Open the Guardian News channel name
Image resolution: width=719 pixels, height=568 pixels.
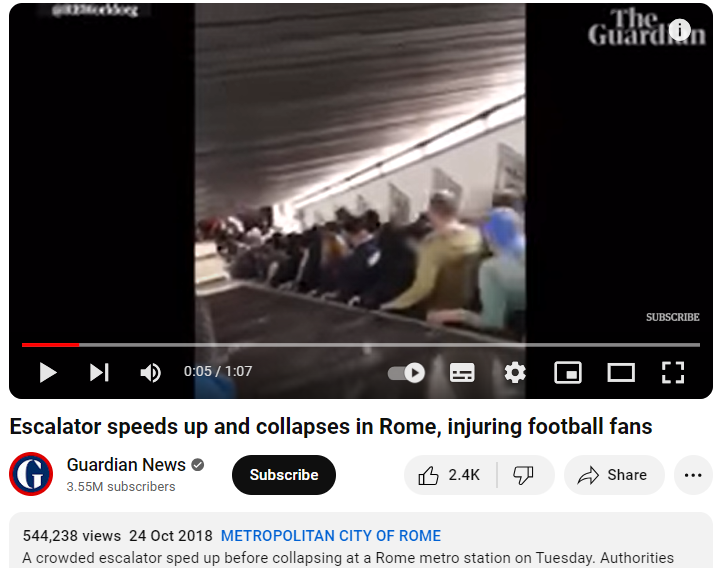click(x=126, y=465)
